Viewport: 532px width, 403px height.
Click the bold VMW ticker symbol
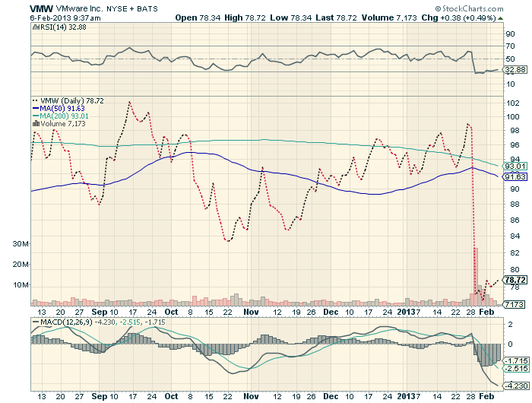[41, 9]
